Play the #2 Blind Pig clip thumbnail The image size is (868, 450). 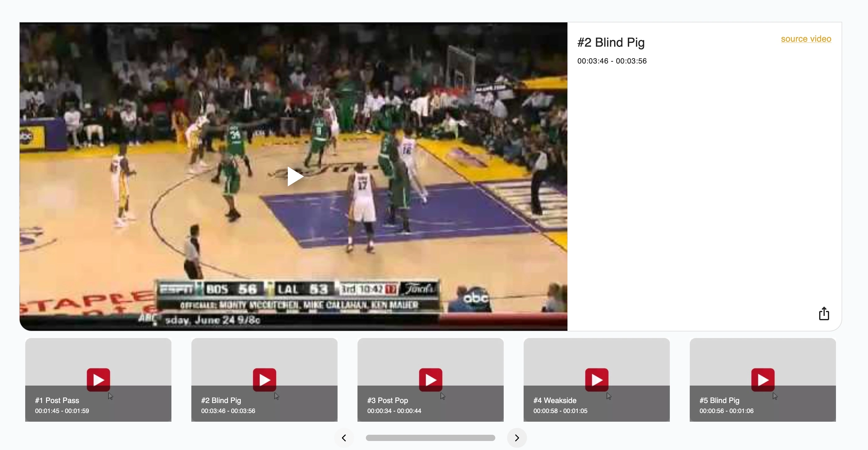click(x=264, y=380)
